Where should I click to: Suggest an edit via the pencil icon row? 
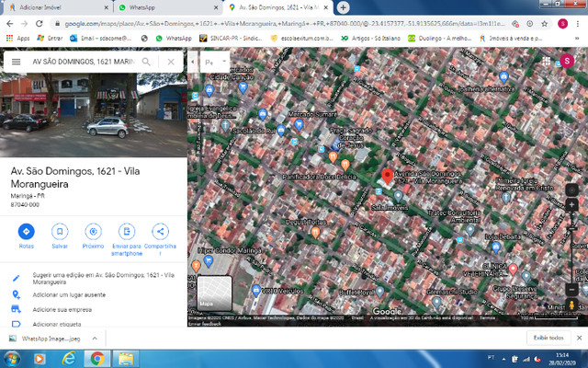94,278
